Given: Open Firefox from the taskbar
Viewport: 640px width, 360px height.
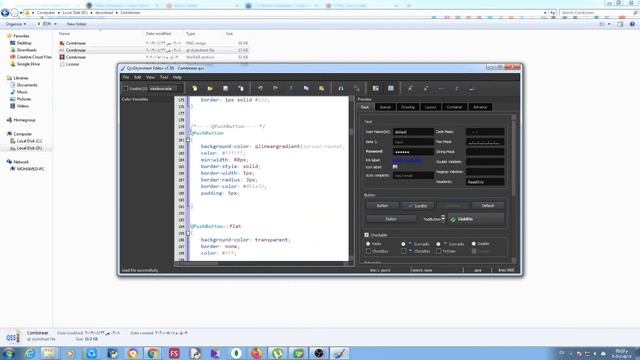Looking at the screenshot, I should coord(257,353).
